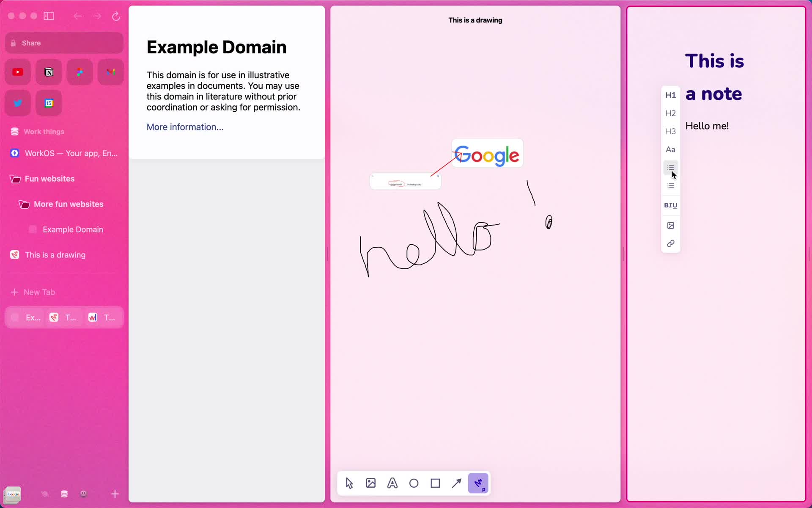812x508 pixels.
Task: Select the line/arrow draw tool
Action: (457, 483)
